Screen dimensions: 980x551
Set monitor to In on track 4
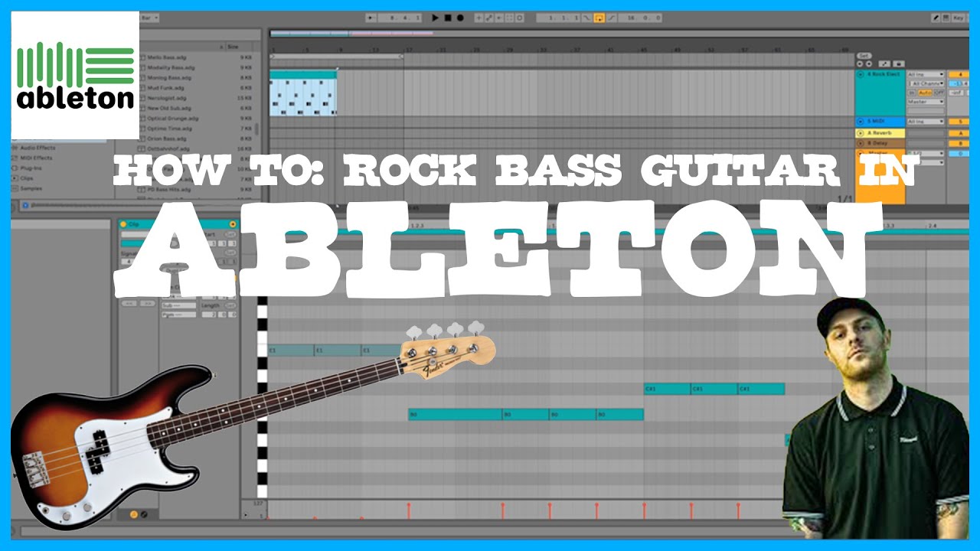[912, 93]
